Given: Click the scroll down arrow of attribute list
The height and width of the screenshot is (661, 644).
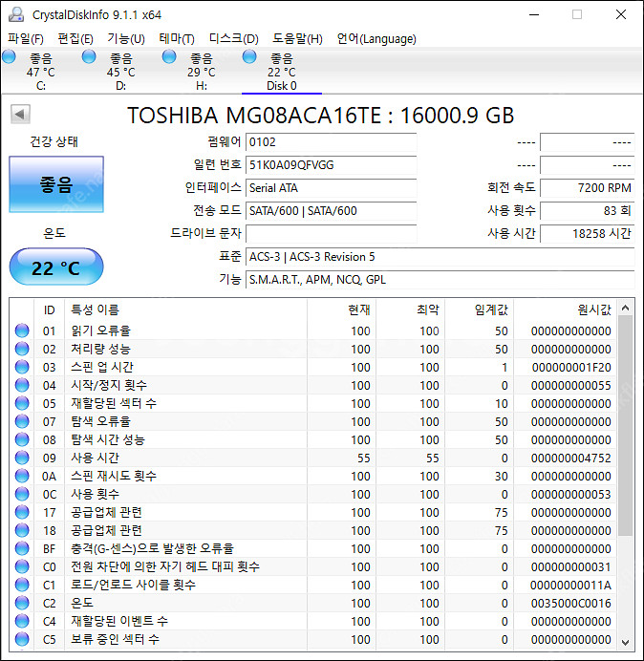Looking at the screenshot, I should pyautogui.click(x=626, y=642).
